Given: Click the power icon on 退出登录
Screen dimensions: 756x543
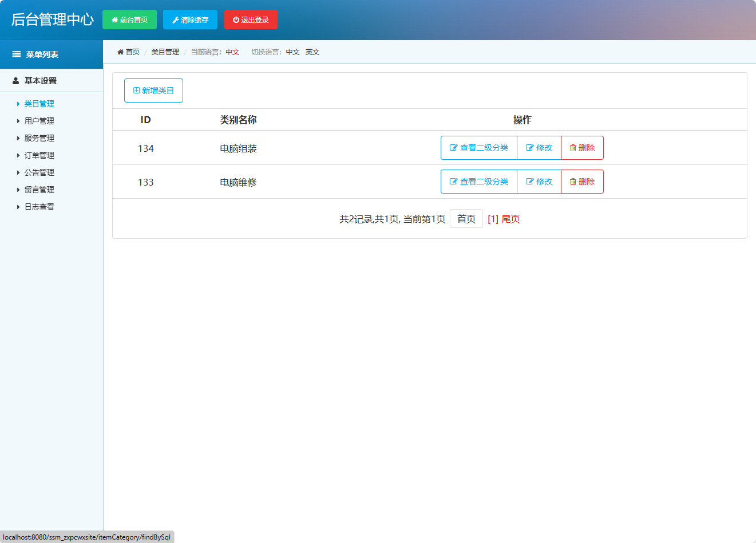Looking at the screenshot, I should [x=236, y=20].
